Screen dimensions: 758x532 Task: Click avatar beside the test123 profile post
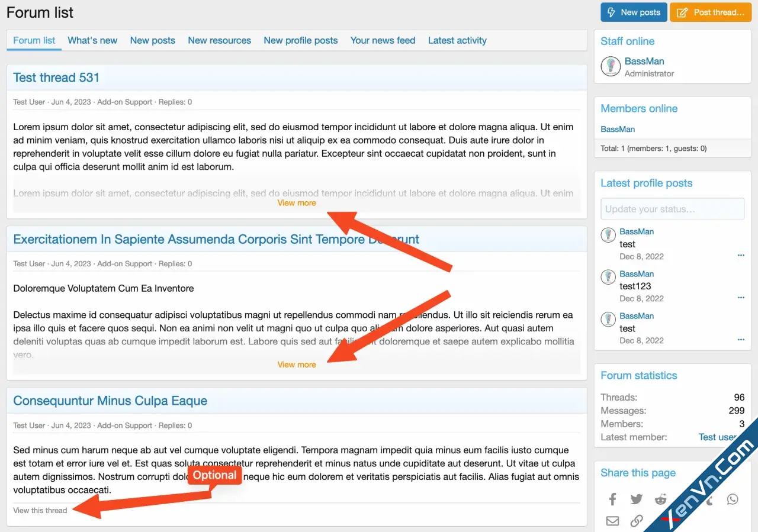point(608,277)
